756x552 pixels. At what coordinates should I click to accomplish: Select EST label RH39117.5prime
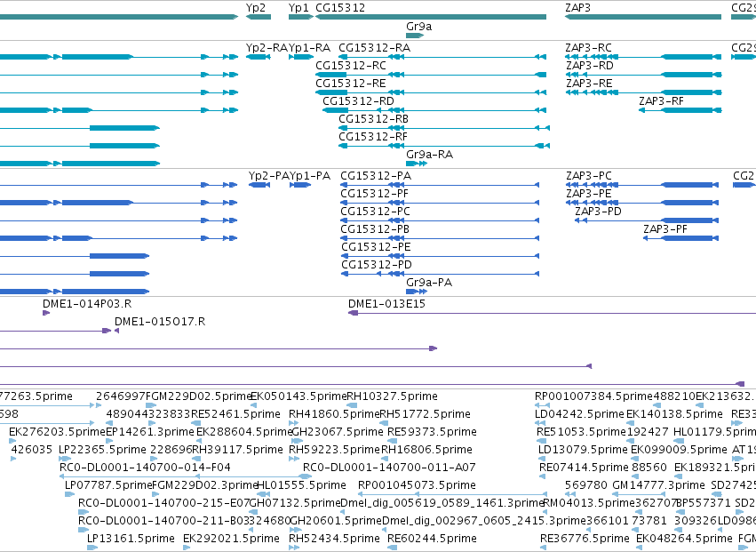pyautogui.click(x=238, y=449)
